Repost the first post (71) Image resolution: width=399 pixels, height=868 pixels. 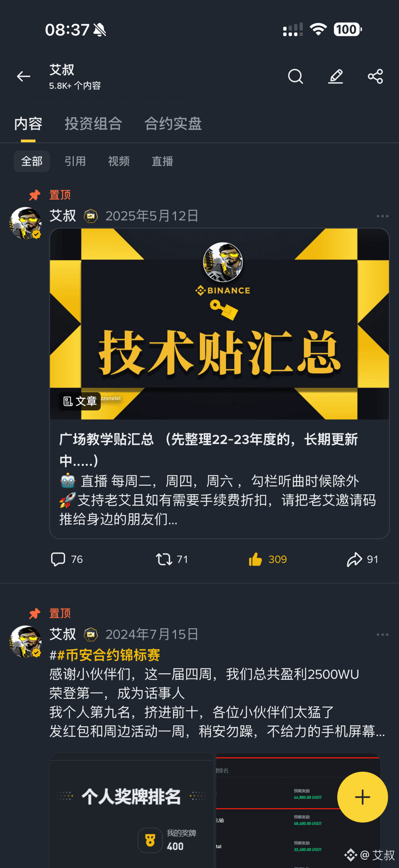tap(172, 559)
